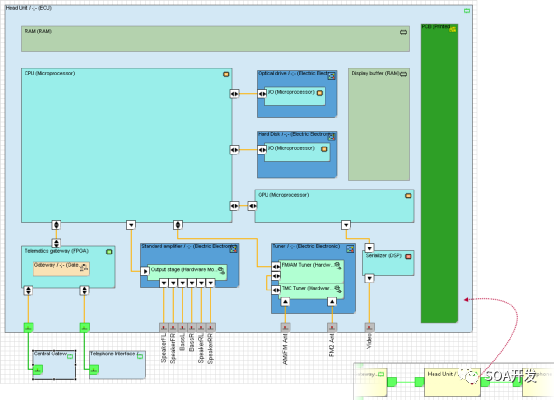Click the Telematics gateway green icon
Viewport: 554px width, 400px height.
(109, 252)
